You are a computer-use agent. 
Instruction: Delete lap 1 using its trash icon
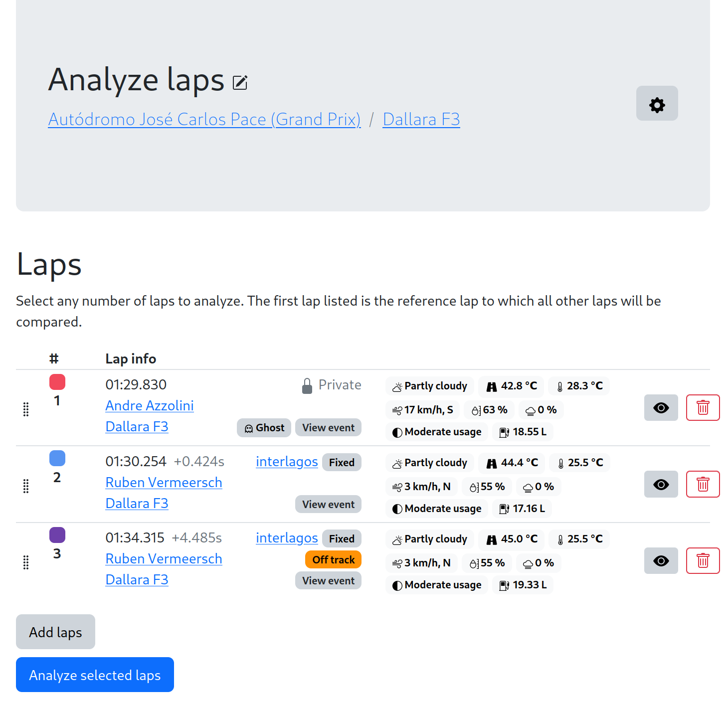click(x=703, y=407)
